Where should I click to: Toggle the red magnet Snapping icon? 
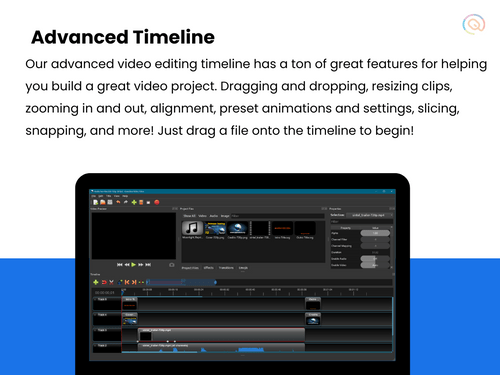pos(104,282)
